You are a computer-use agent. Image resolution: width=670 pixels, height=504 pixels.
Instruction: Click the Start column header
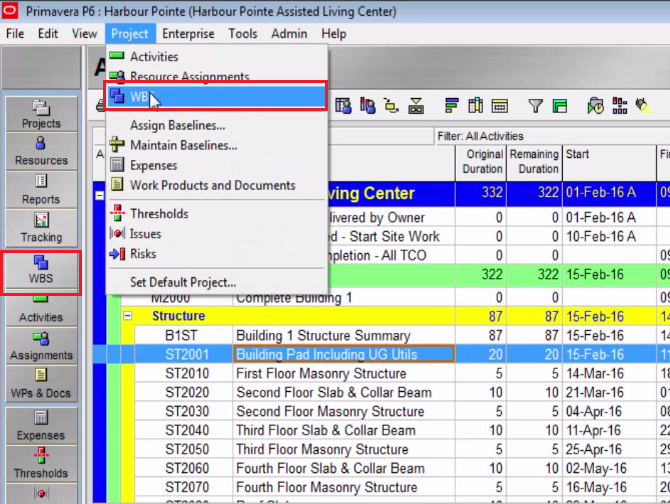pos(609,162)
